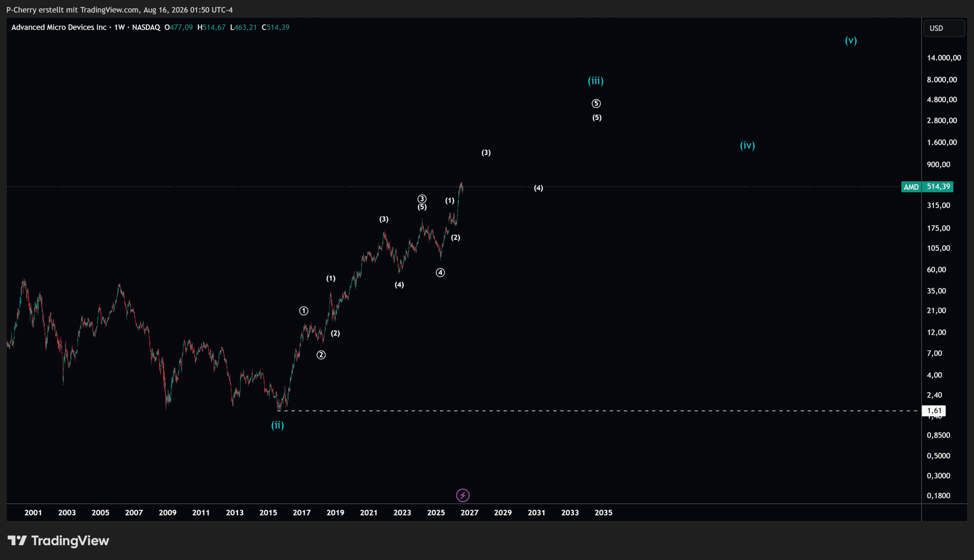Click the P-Cherry TradingView.com header caption
Screen dimensions: 974x560
tap(119, 10)
